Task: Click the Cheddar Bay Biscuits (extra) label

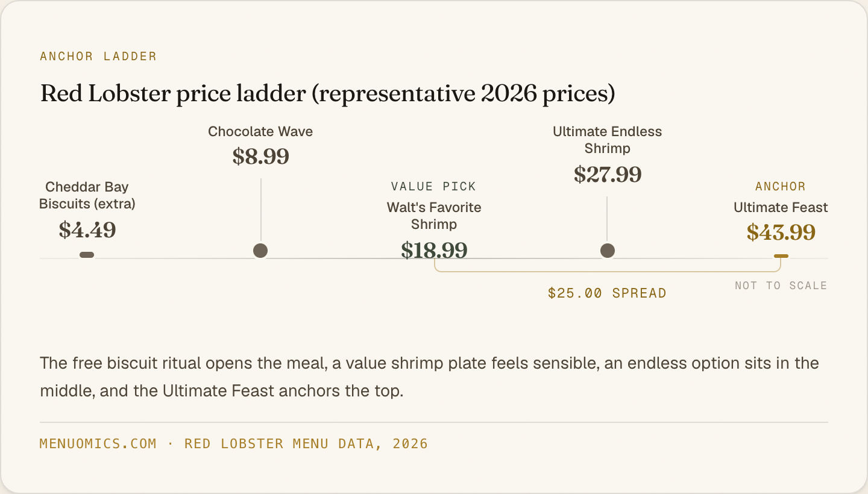Action: (87, 195)
